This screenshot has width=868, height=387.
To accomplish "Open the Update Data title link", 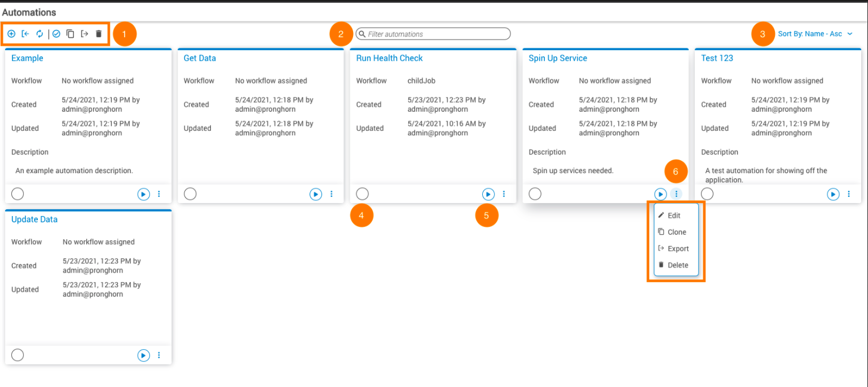I will (x=34, y=219).
